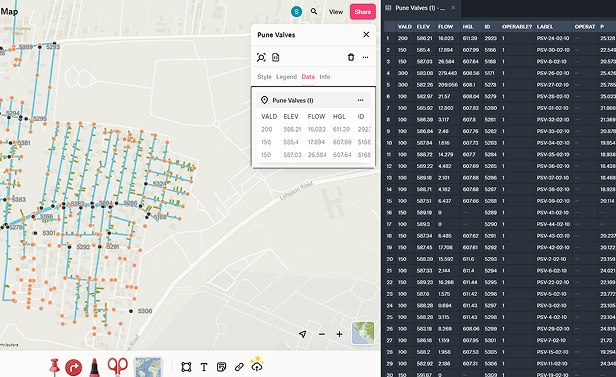Viewport: 616px width, 377px height.
Task: Select cell PSV-30-02-10 in the table
Action: pos(553,50)
